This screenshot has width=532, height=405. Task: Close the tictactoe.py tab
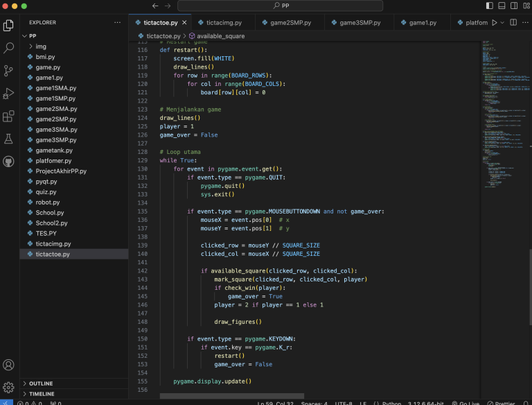point(184,22)
